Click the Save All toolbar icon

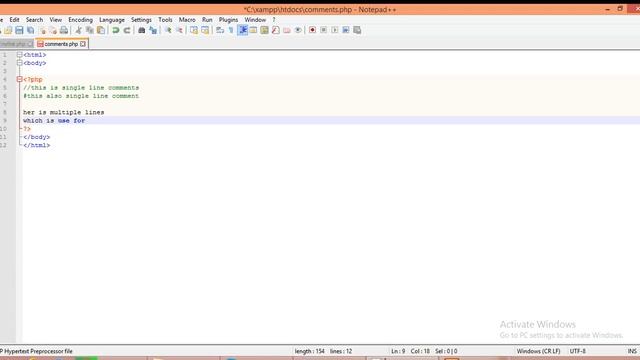point(31,30)
